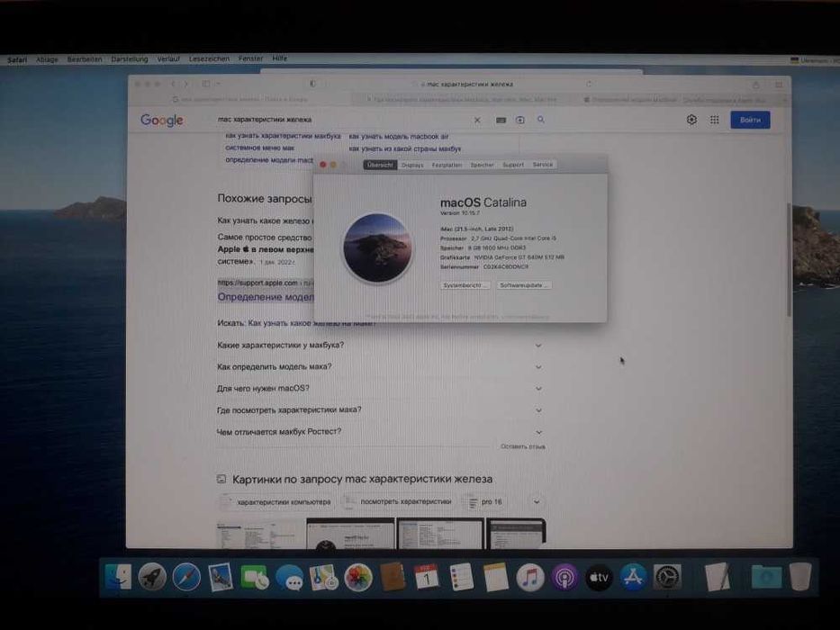Switch to the Festplatten tab
The height and width of the screenshot is (630, 840).
(447, 165)
